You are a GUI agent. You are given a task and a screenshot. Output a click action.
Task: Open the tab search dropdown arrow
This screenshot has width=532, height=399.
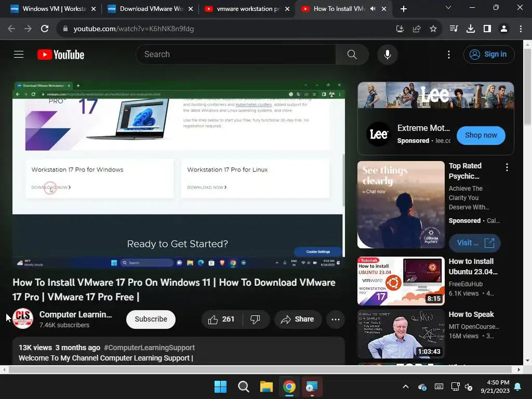pyautogui.click(x=448, y=7)
